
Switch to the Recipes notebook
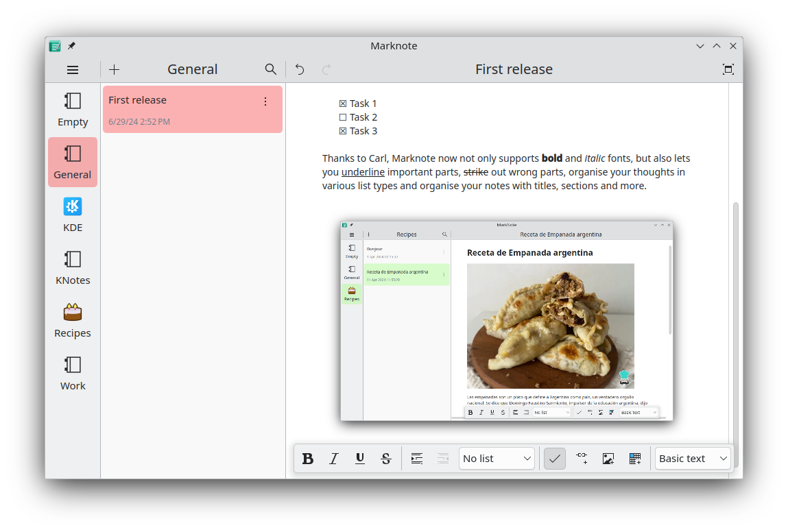[x=73, y=322]
